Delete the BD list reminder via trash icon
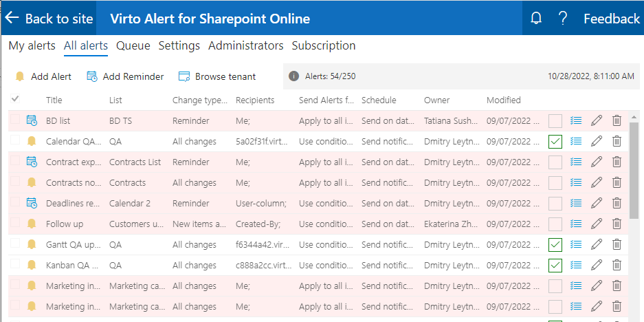Viewport: 644px width, 322px height. [617, 120]
